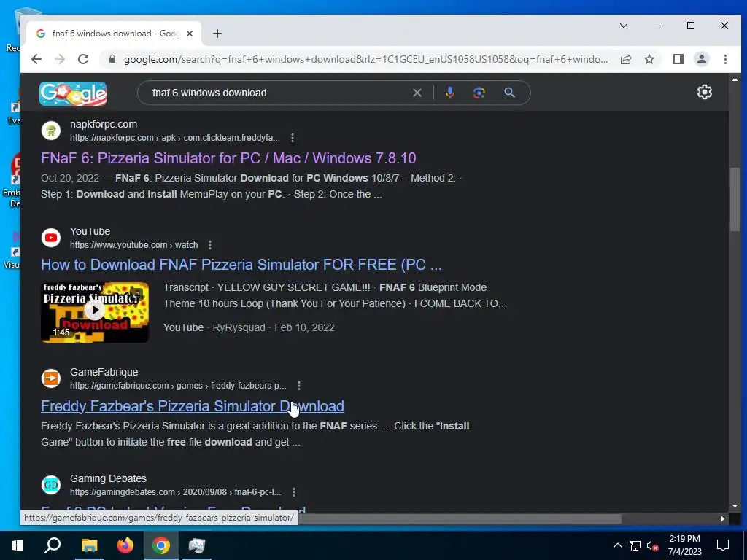
Task: Open more options for GameFabrique result
Action: pyautogui.click(x=298, y=385)
